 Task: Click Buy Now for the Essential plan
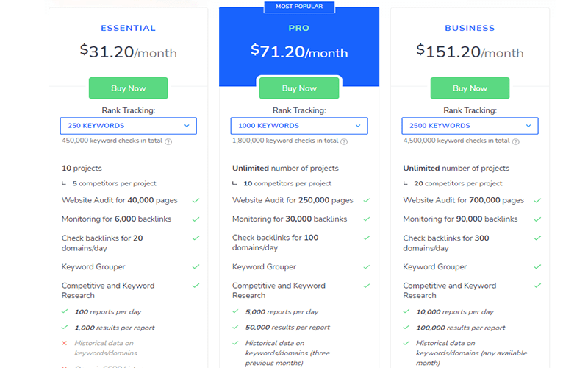[128, 88]
